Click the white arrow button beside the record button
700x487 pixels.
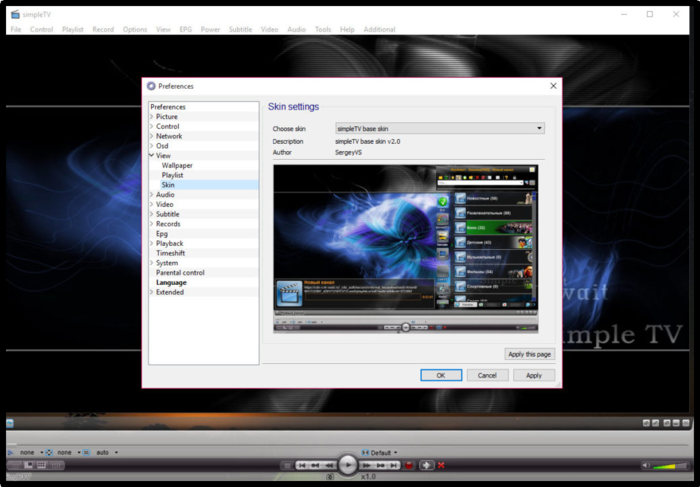tap(426, 465)
